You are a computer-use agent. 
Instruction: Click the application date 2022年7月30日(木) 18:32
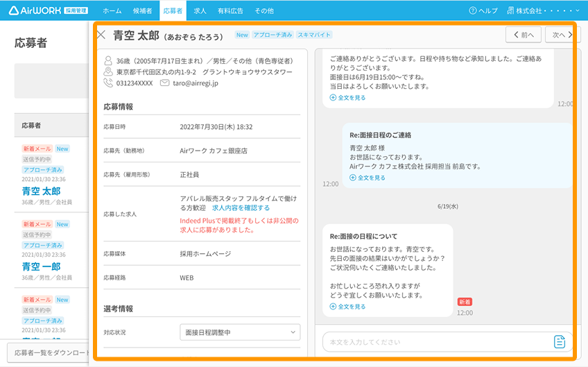216,127
